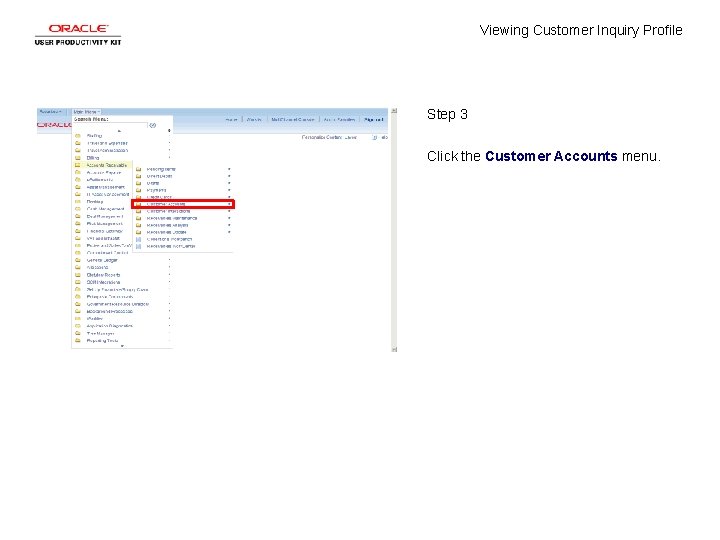
Task: Click the Reporting Tools folder icon
Action: pyautogui.click(x=78, y=341)
